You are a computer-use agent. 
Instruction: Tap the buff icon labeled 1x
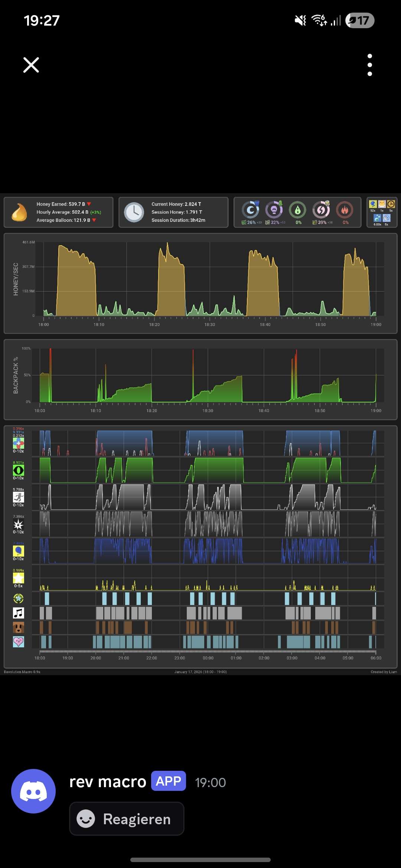click(x=382, y=204)
